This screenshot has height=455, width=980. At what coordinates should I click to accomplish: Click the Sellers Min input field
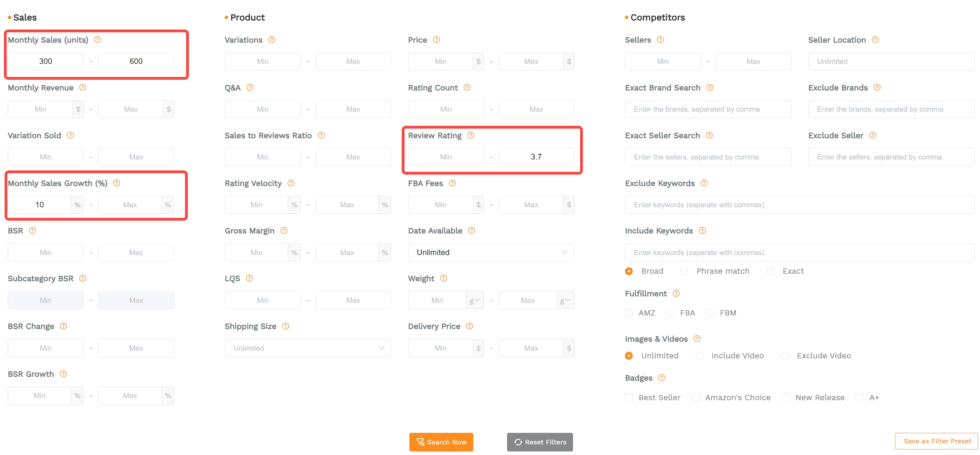(x=663, y=61)
